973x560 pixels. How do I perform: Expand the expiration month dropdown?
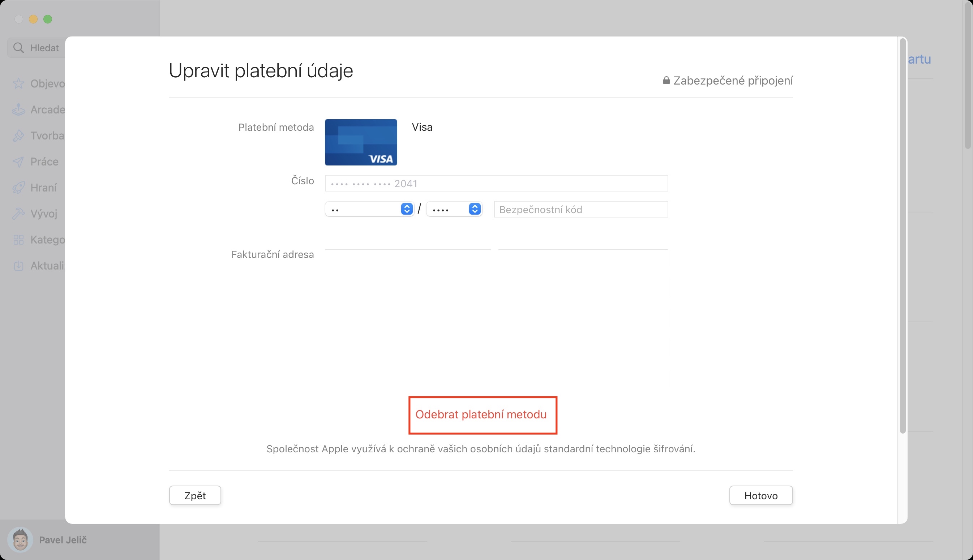tap(407, 209)
